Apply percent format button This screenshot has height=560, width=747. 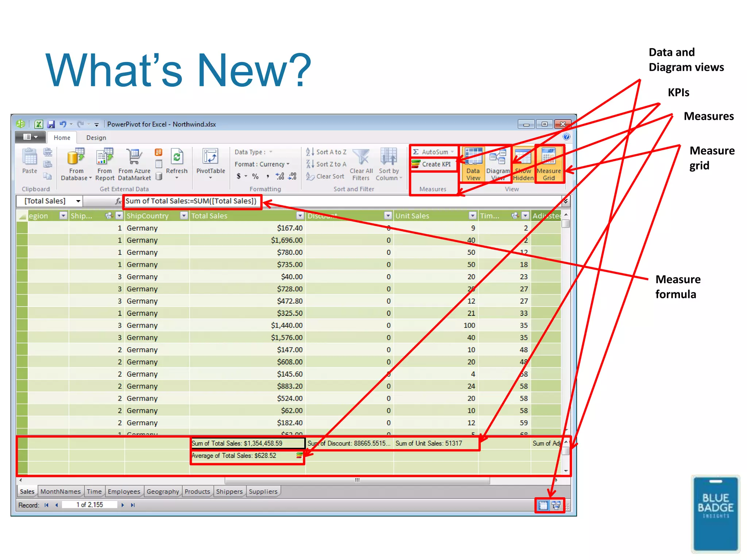[x=255, y=176]
